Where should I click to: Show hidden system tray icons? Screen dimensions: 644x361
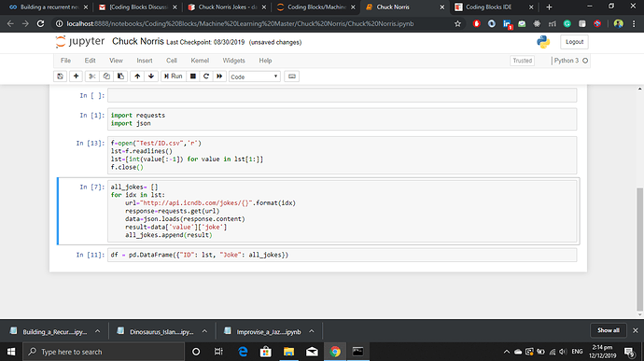click(507, 352)
